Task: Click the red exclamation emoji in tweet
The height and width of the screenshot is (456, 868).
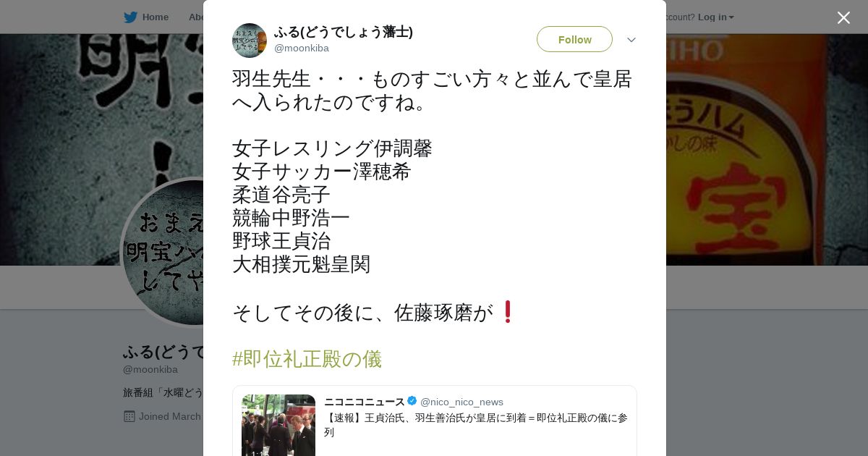Action: (x=507, y=312)
